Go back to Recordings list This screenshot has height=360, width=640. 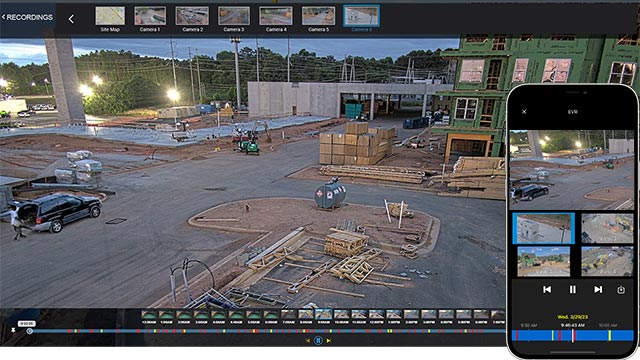coord(27,17)
